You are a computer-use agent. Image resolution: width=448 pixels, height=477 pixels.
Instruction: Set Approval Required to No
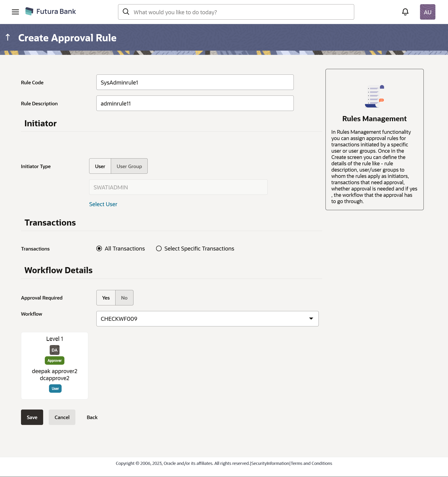(124, 298)
